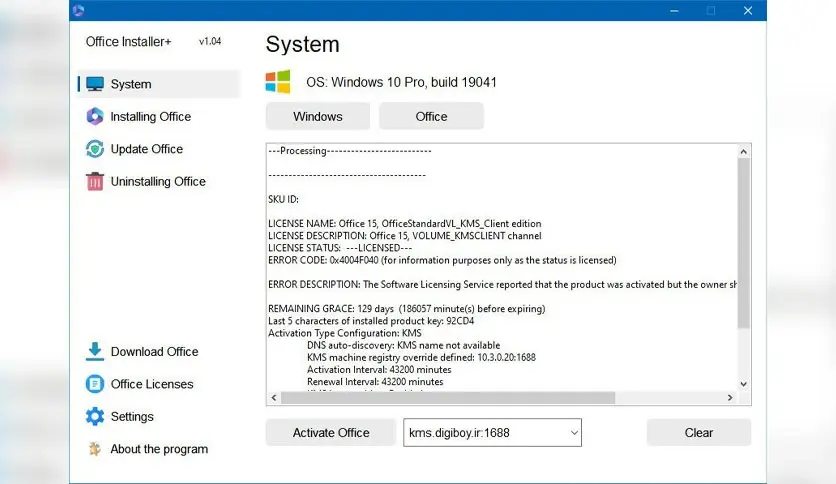The width and height of the screenshot is (836, 484).
Task: Click the System monitor icon in sidebar
Action: 95,84
